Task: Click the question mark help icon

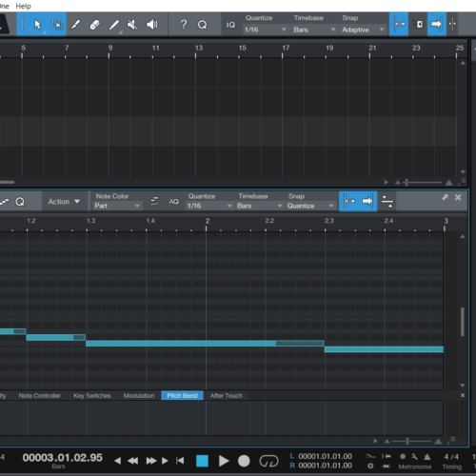Action: pos(184,25)
